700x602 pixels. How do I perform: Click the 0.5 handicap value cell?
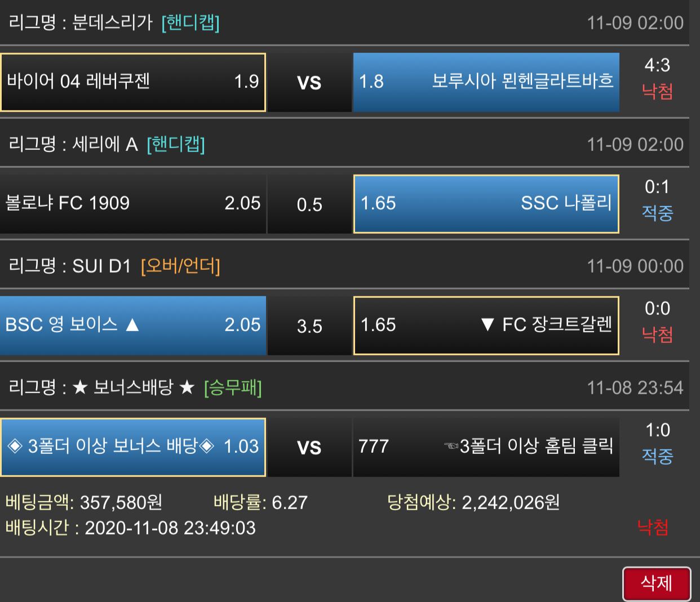point(309,204)
